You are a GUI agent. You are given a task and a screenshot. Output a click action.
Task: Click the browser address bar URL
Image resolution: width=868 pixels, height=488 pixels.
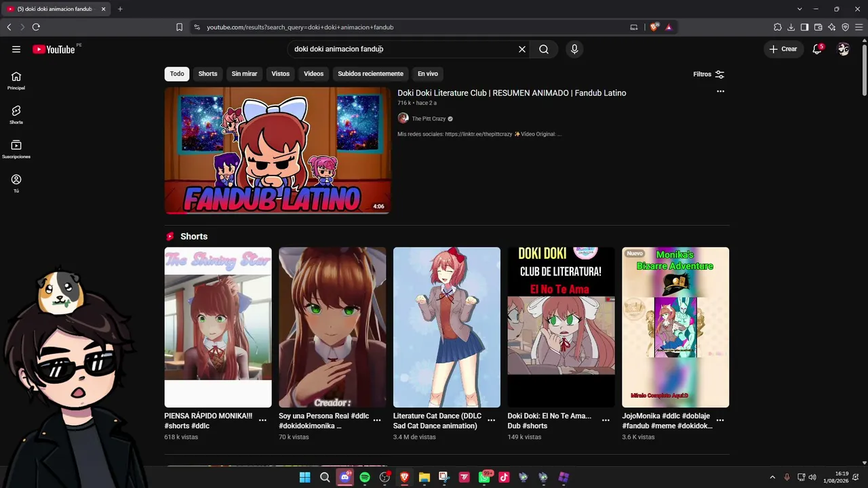[300, 27]
